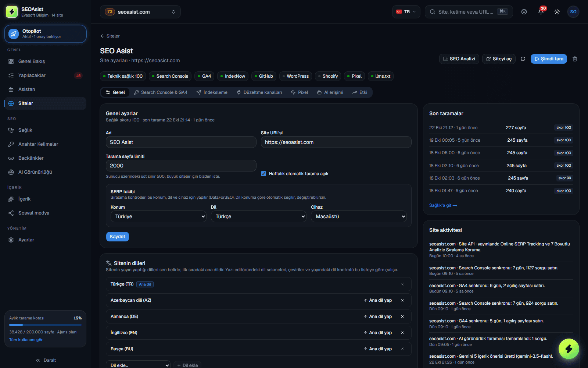Click Şimdi tara button
588x368 pixels.
tap(549, 59)
